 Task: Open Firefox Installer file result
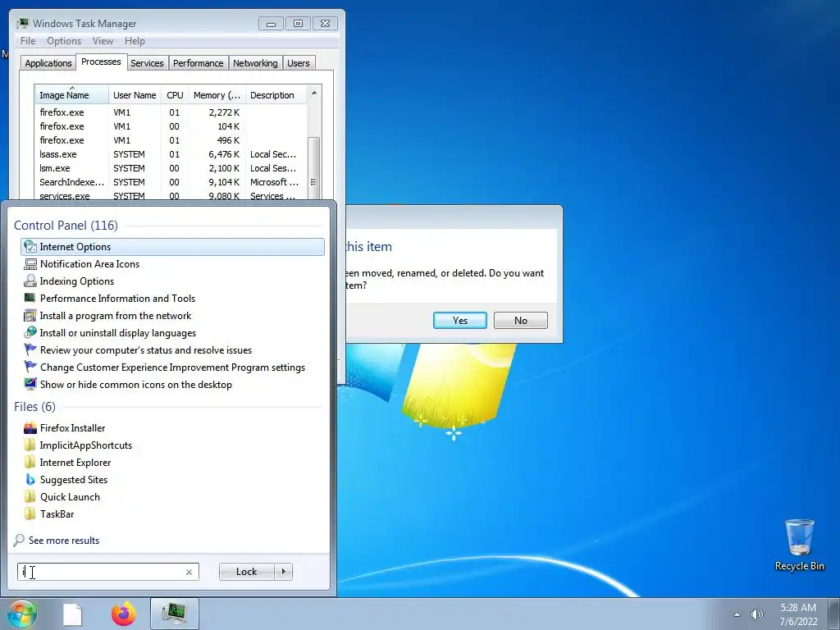coord(172,427)
